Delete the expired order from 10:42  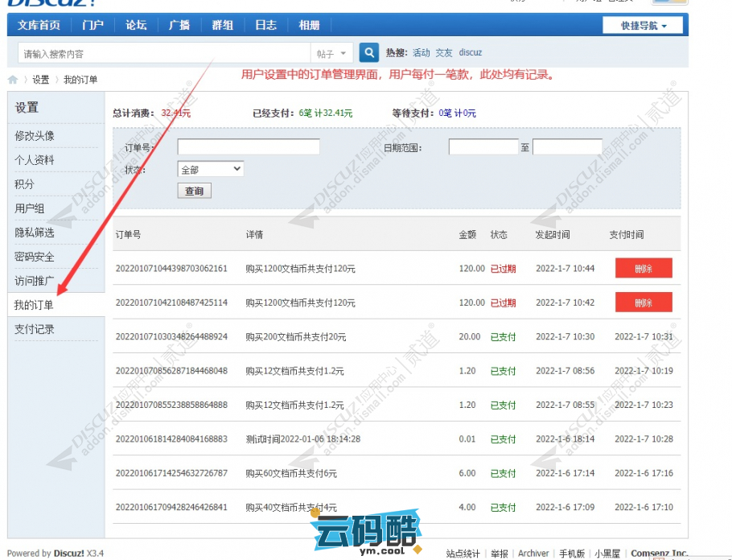pyautogui.click(x=643, y=303)
